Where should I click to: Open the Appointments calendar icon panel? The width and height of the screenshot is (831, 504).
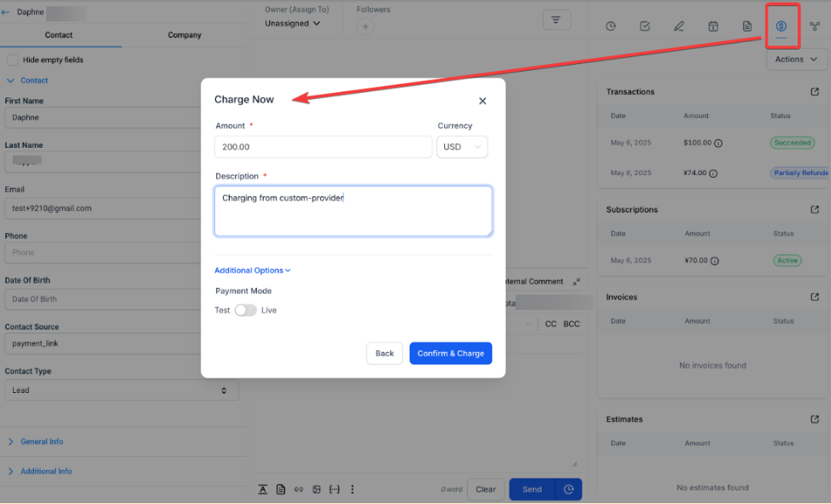713,26
